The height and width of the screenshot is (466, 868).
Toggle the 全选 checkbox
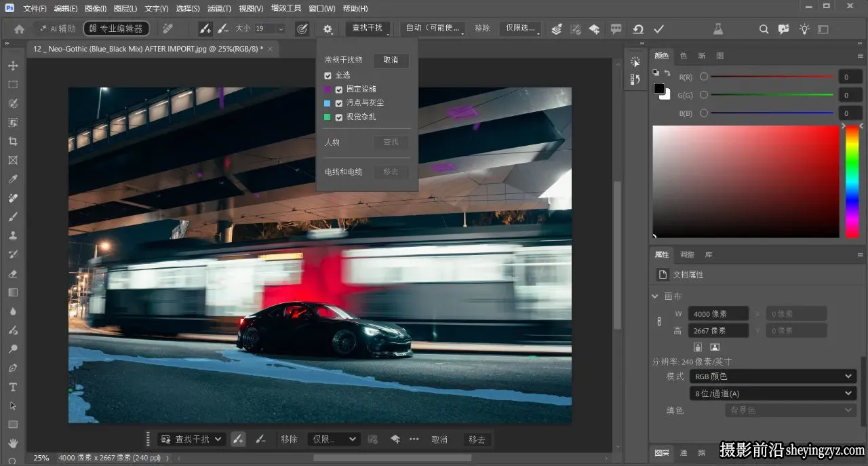pos(328,75)
